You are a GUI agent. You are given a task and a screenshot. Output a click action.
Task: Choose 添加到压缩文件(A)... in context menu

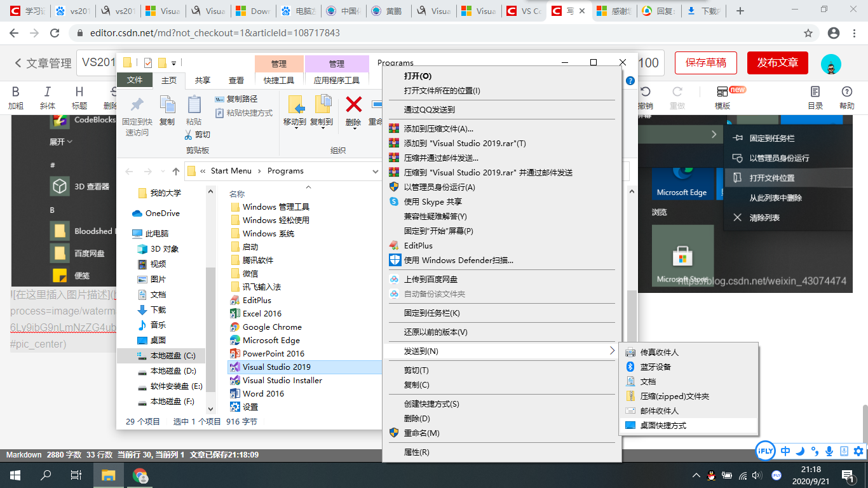click(x=438, y=129)
